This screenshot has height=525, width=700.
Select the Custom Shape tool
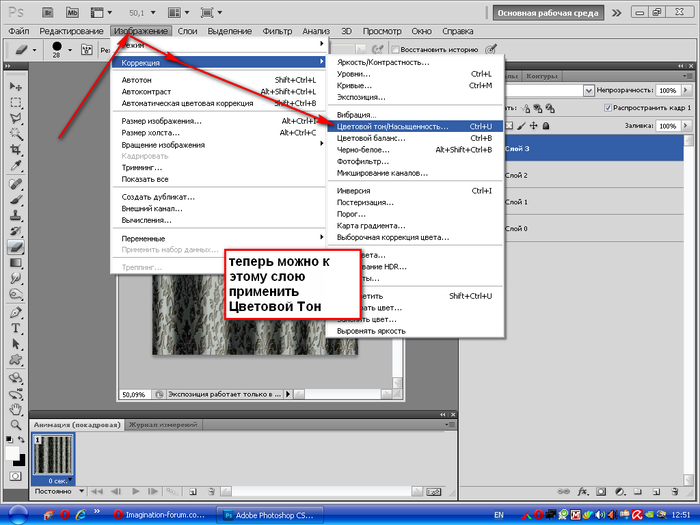point(16,360)
